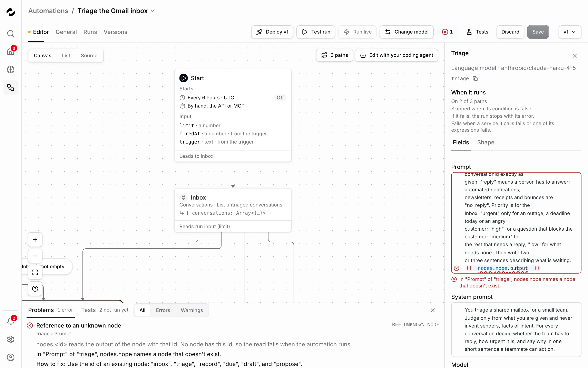Select the Start node card

point(233,115)
